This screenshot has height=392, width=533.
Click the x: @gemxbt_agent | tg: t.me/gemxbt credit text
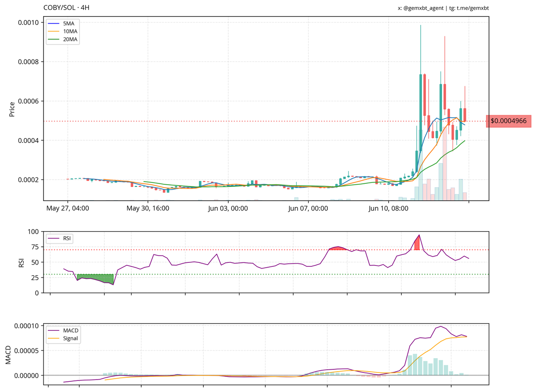point(444,8)
